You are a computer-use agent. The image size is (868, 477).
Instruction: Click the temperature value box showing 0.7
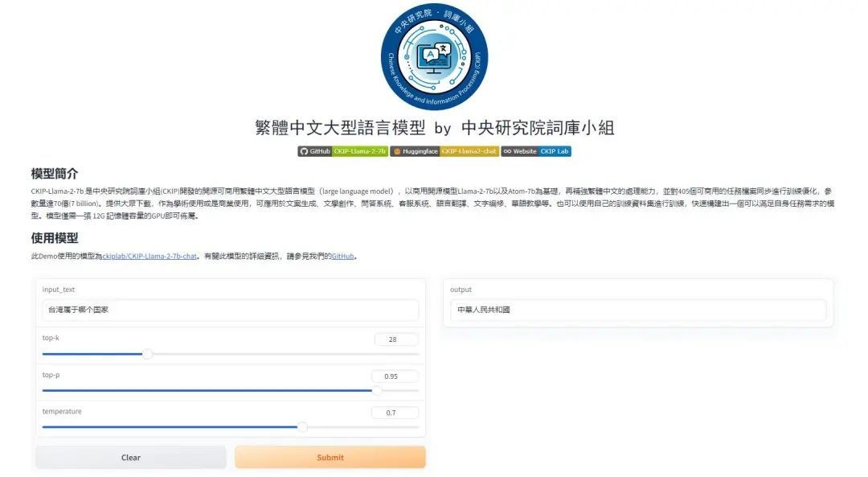(395, 413)
